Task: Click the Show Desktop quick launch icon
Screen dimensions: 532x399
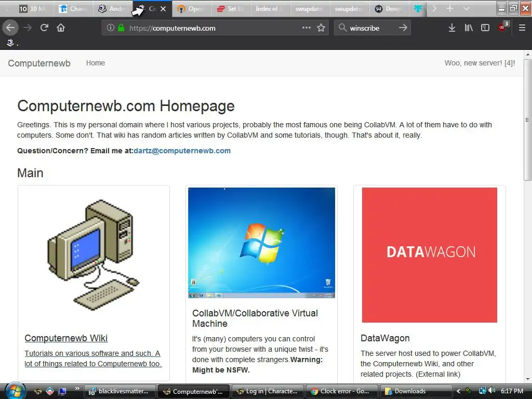Action: [62, 391]
